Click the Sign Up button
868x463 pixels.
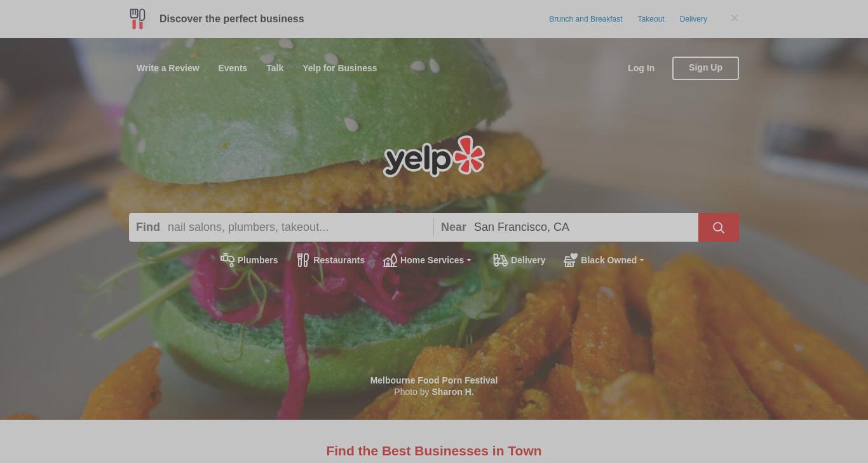pyautogui.click(x=705, y=68)
